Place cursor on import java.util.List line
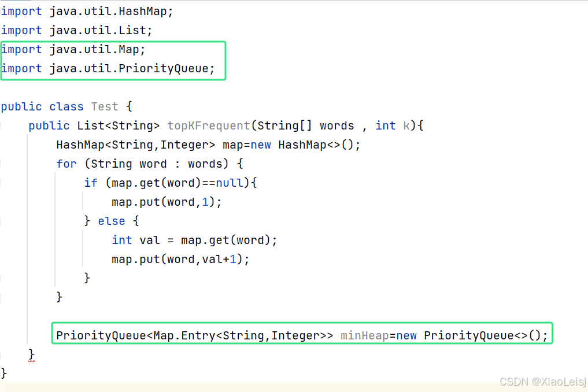The height and width of the screenshot is (392, 588). pos(76,30)
